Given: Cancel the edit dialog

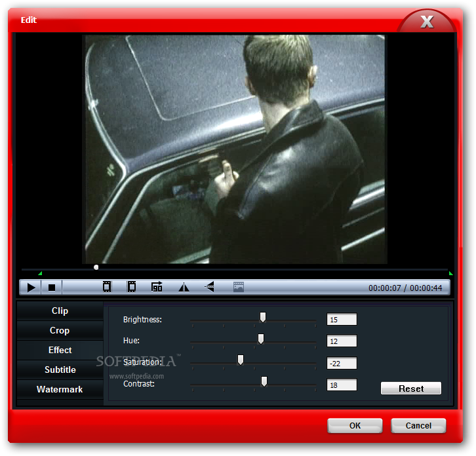Looking at the screenshot, I should (418, 426).
